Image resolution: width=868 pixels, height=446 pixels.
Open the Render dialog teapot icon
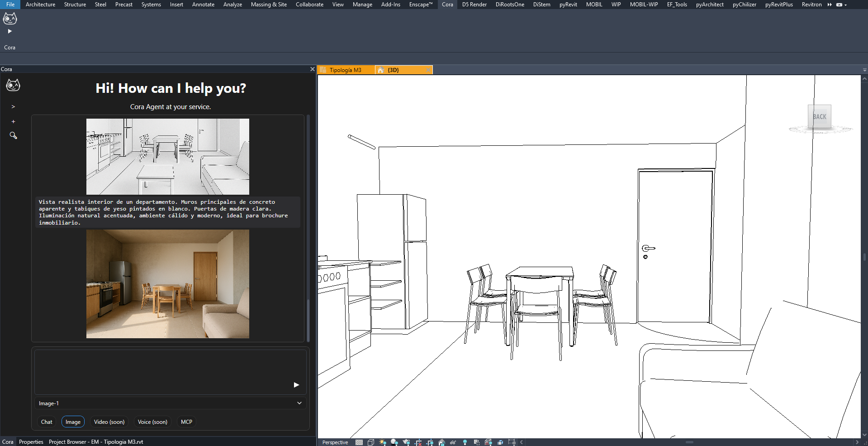[x=406, y=442]
